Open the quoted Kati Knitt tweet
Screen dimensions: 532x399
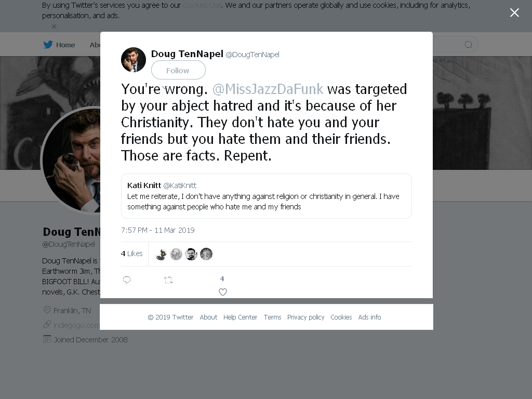pos(267,196)
